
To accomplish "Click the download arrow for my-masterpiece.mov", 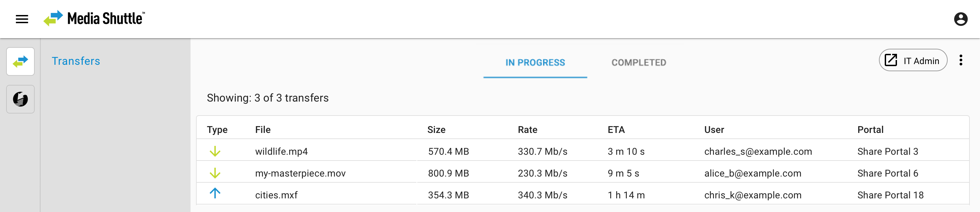I will click(215, 173).
